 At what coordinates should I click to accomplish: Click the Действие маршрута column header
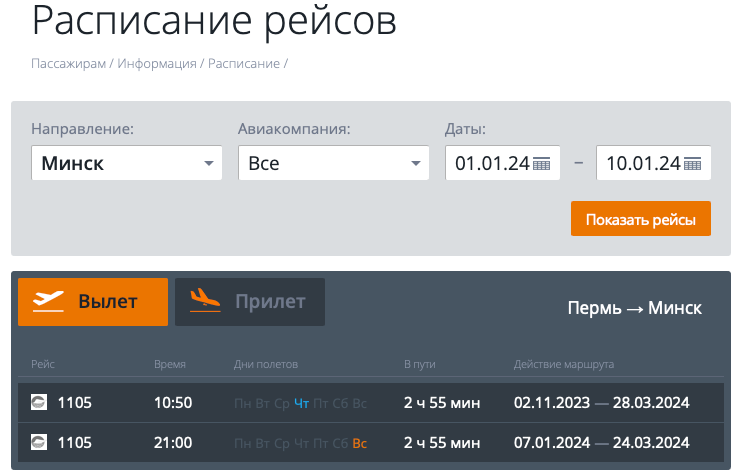coord(564,364)
